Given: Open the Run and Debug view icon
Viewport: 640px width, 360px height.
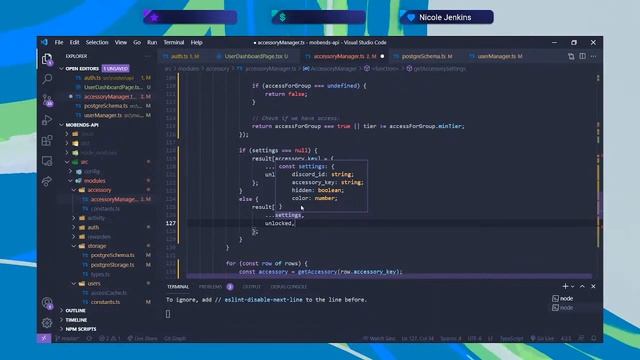Looking at the screenshot, I should (47, 120).
